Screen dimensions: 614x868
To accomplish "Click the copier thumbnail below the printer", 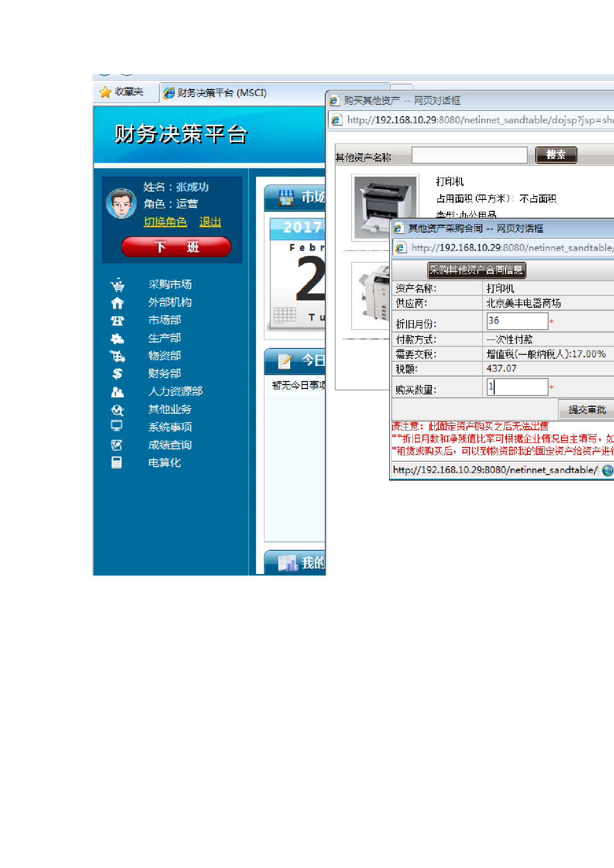I will pos(370,296).
